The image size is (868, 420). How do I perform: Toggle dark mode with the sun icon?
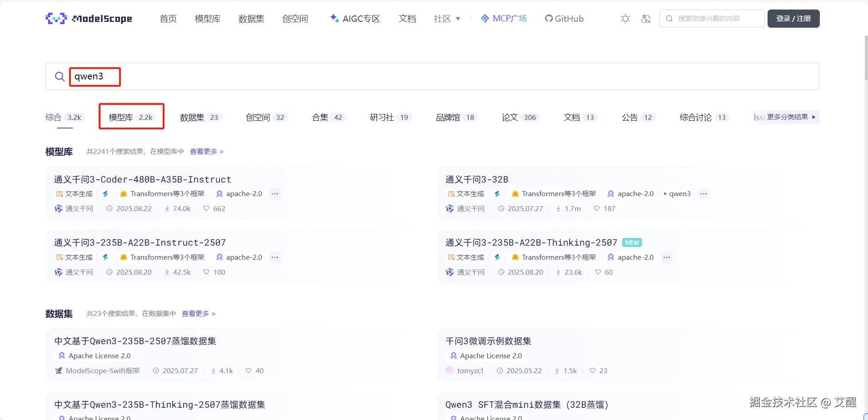tap(625, 19)
